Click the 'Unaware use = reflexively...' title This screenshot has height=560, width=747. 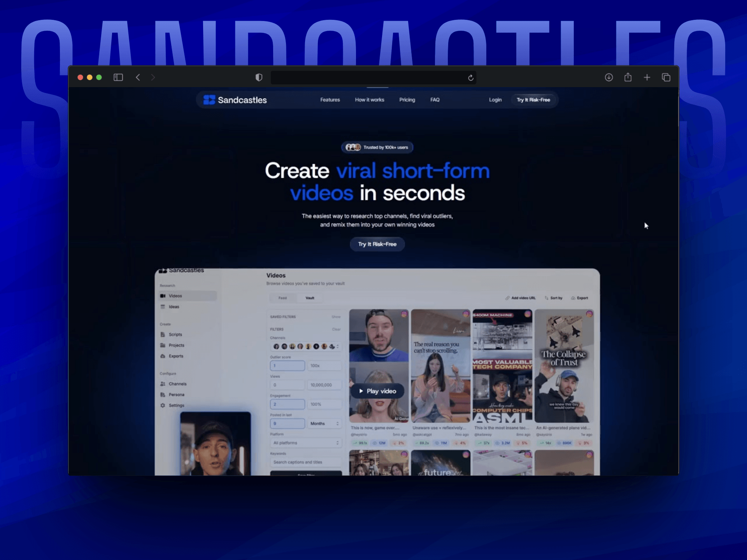coord(439,428)
